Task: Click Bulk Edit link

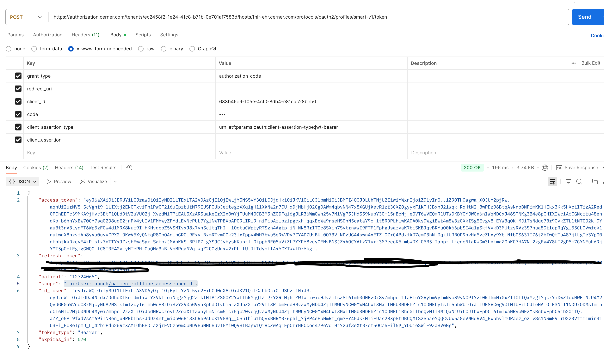Action: point(590,63)
